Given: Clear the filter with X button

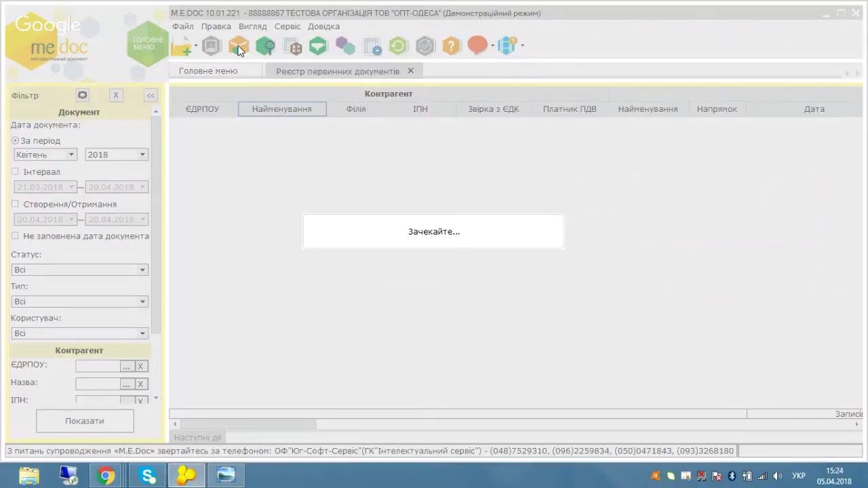Looking at the screenshot, I should tap(116, 96).
